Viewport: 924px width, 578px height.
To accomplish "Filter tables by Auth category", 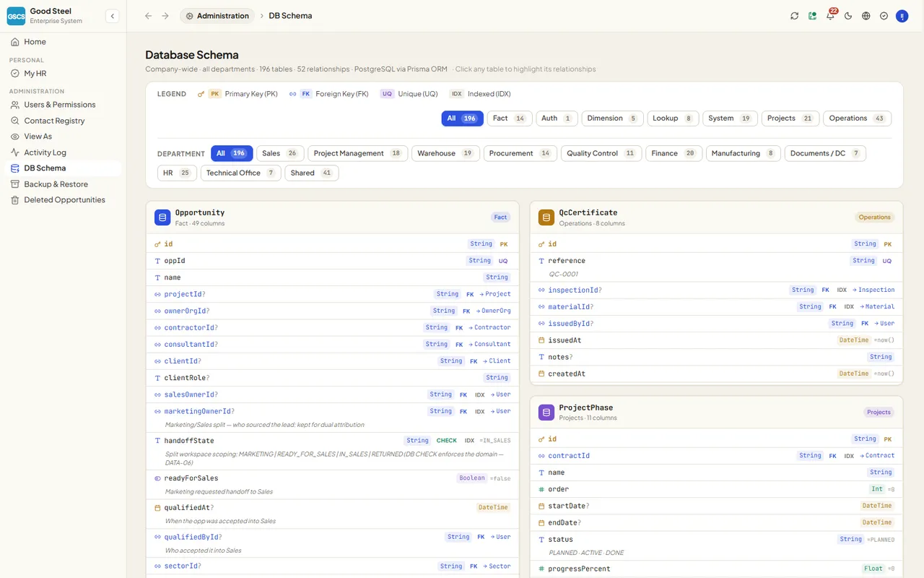I will pyautogui.click(x=557, y=118).
